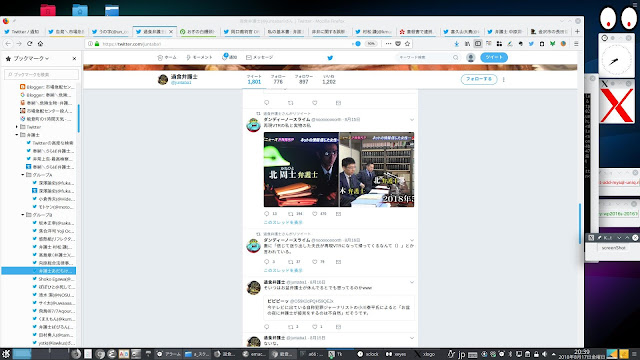The image size is (640, 360).
Task: Open ホーム in Twitter navigation
Action: (x=167, y=58)
